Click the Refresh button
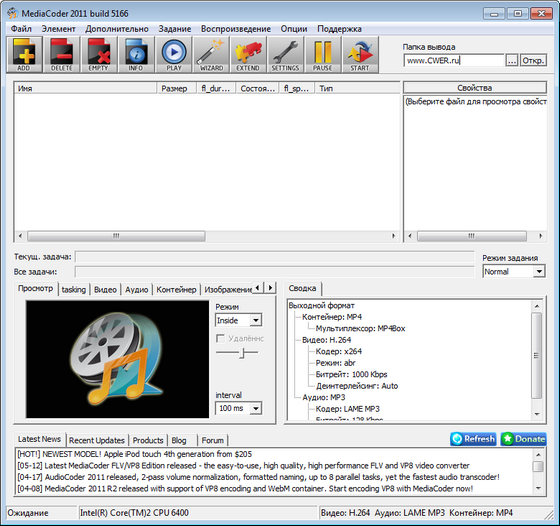560x526 pixels. point(474,439)
